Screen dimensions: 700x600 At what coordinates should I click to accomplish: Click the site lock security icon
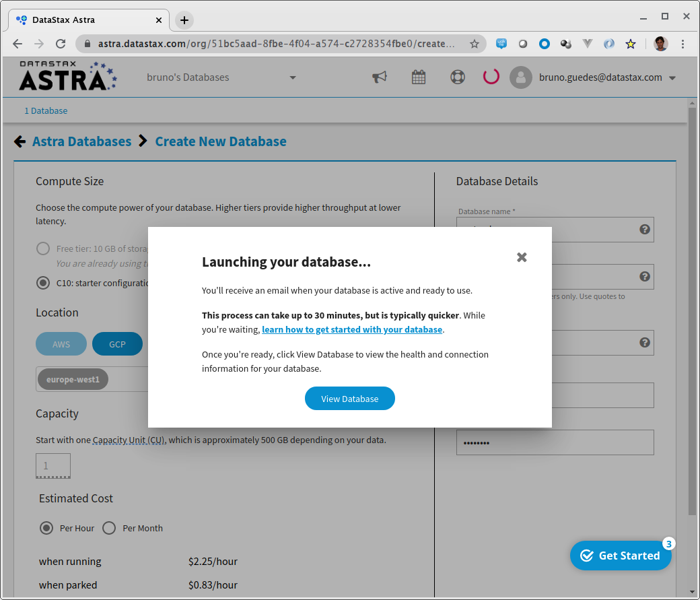point(87,44)
